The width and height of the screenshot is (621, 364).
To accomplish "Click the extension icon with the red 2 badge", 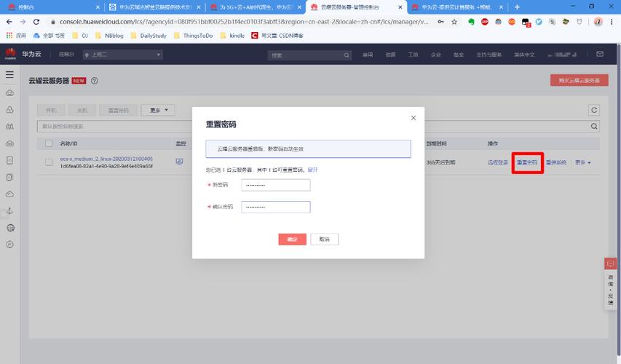I will pyautogui.click(x=526, y=22).
